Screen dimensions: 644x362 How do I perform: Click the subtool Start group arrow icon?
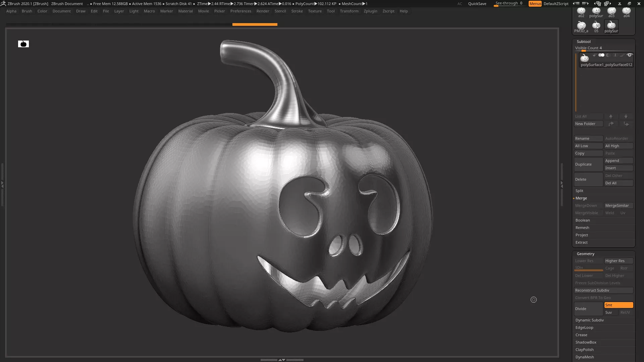click(594, 55)
